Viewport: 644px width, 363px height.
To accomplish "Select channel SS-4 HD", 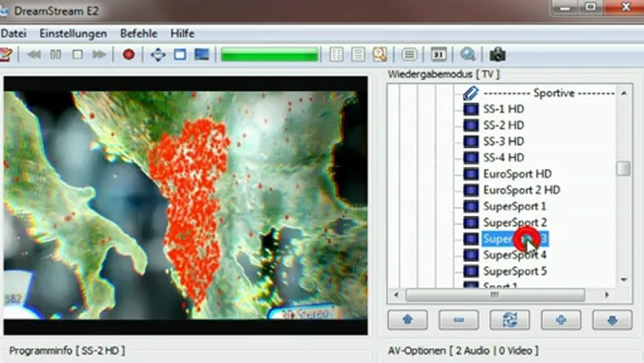I will (x=504, y=157).
